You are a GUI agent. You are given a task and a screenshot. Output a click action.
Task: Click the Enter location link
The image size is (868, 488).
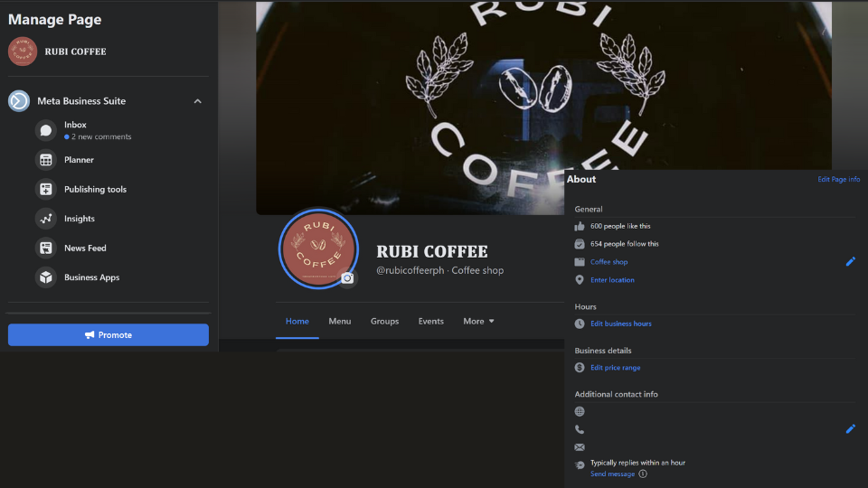(612, 280)
